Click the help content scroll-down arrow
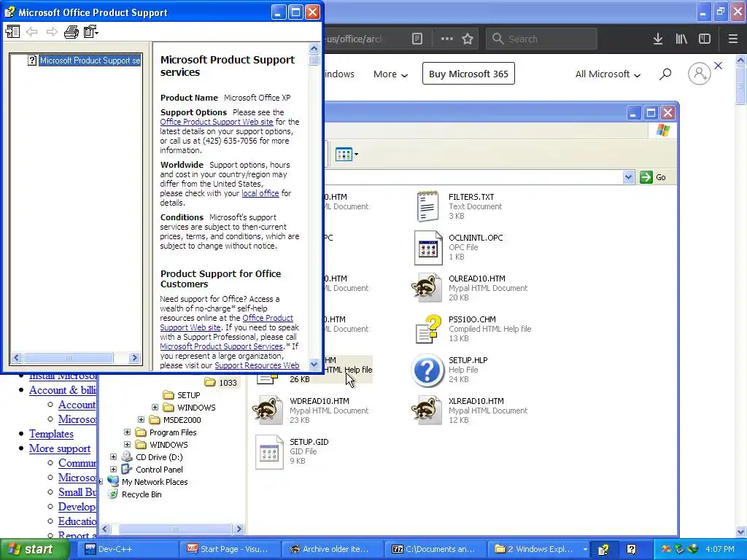This screenshot has height=560, width=747. point(314,365)
